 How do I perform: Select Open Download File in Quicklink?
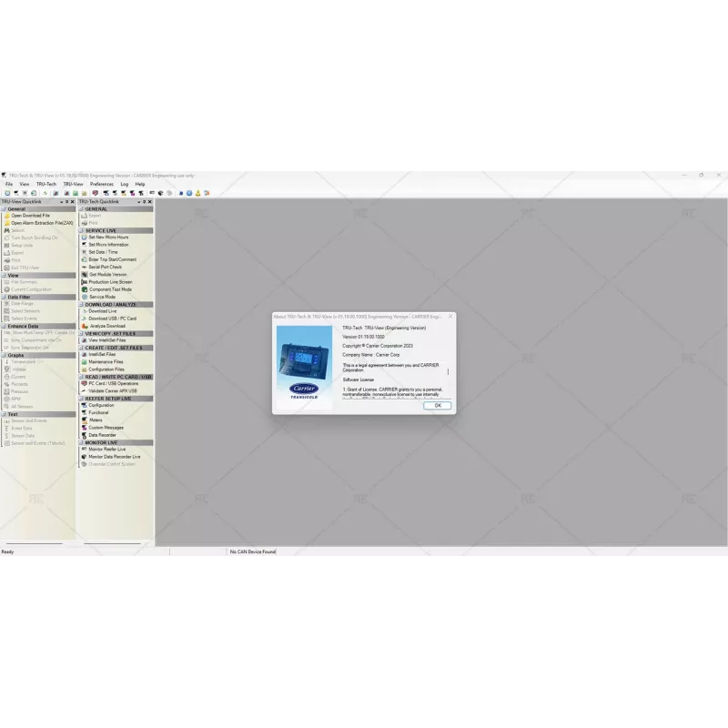[x=30, y=216]
